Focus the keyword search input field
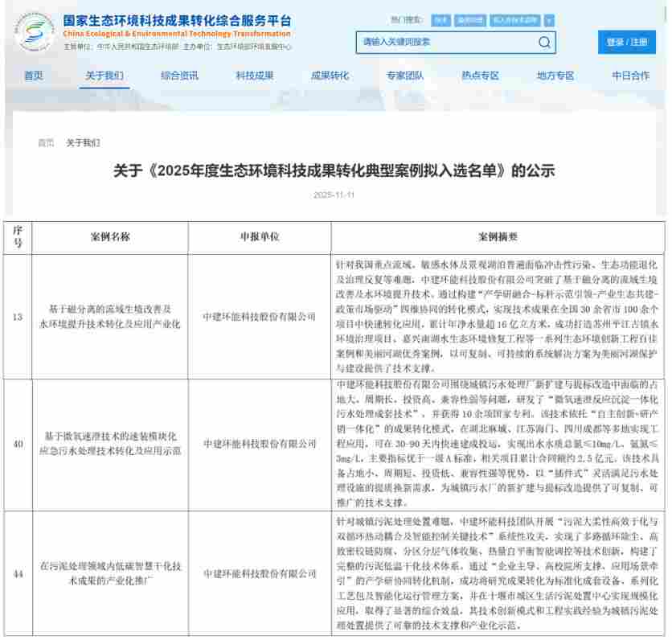The width and height of the screenshot is (672, 640). 456,42
